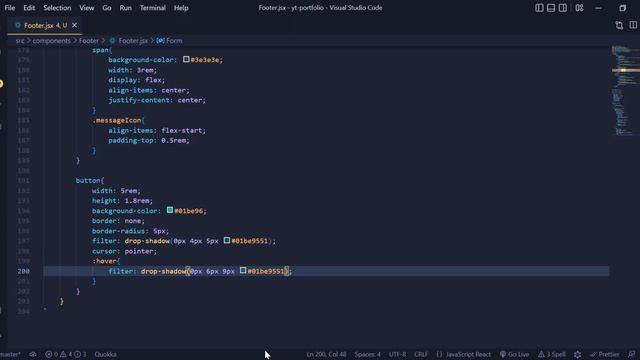Open color swatch on line 197 drop-shadow
This screenshot has height=360, width=640.
(227, 241)
